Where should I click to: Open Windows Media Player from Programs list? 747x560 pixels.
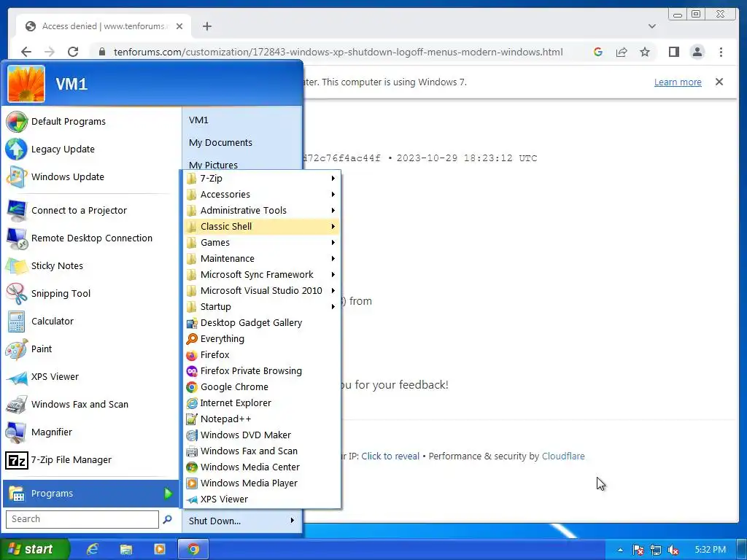[x=261, y=483]
